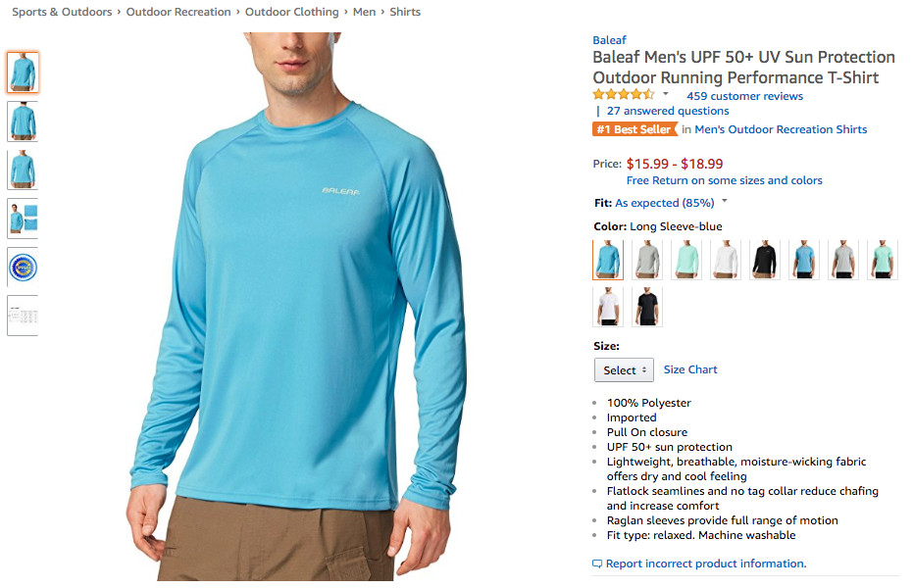Navigate to Sports & Outdoors breadcrumb

(62, 12)
